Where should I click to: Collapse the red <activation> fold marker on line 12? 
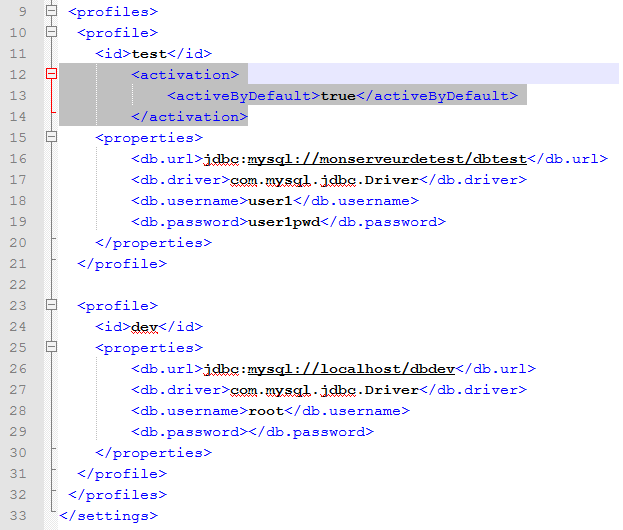pos(52,74)
